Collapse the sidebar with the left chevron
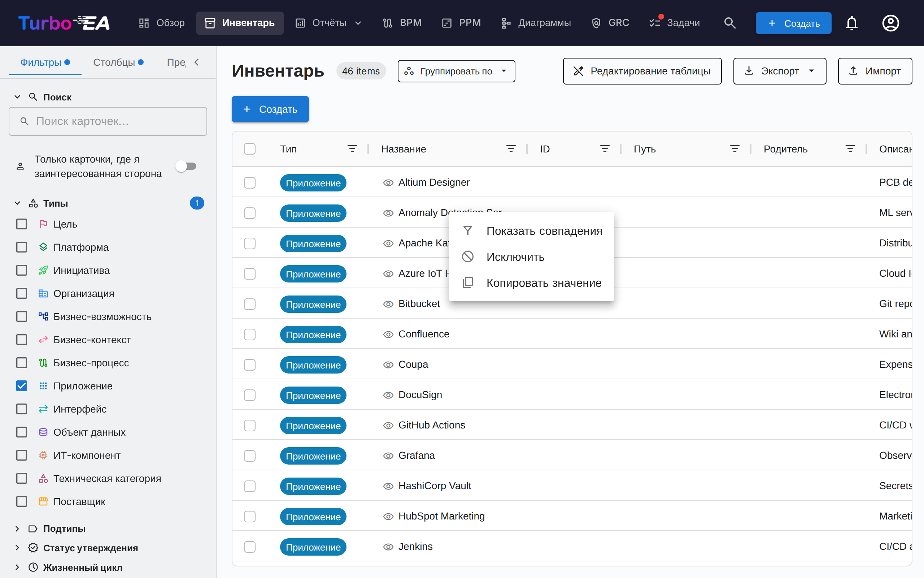Viewport: 924px width, 578px height. [x=197, y=62]
